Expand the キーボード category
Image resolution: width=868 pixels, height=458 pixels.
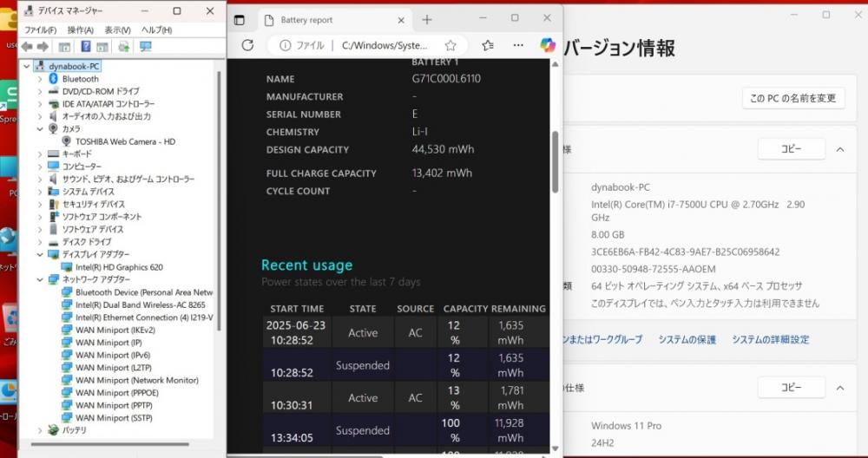click(40, 154)
